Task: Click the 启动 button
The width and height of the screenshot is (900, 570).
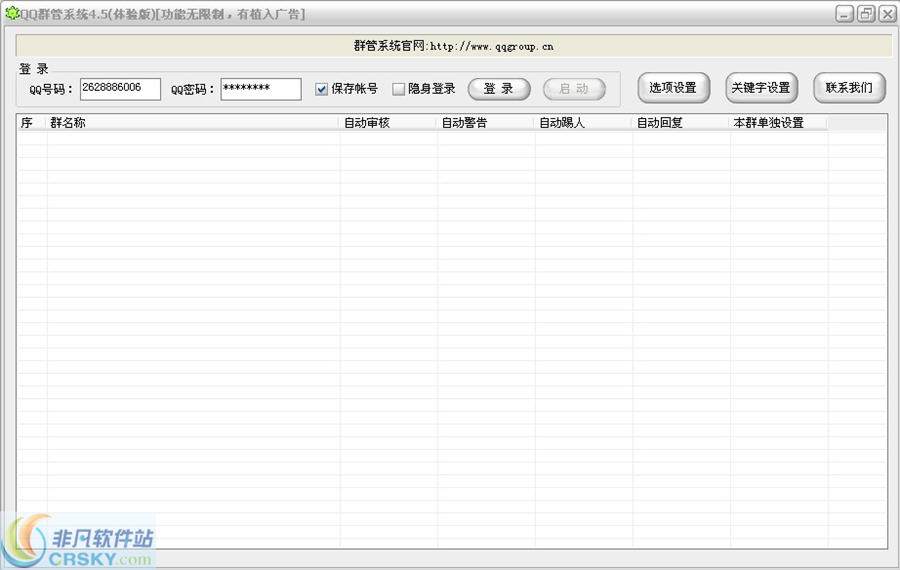Action: (574, 89)
